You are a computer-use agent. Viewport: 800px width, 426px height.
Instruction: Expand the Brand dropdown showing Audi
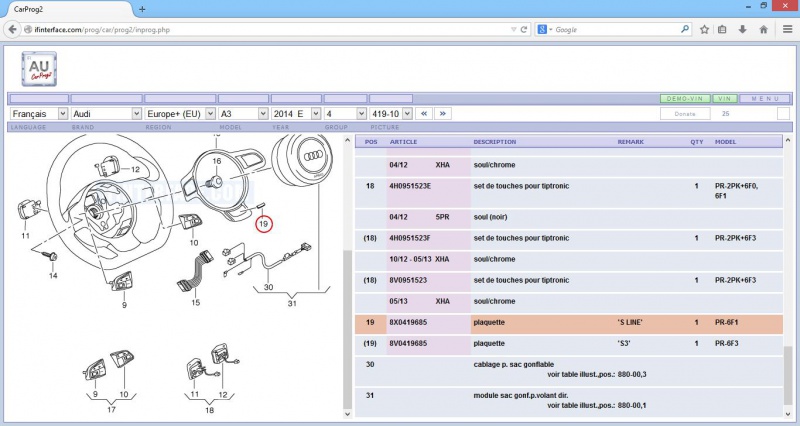pos(107,114)
